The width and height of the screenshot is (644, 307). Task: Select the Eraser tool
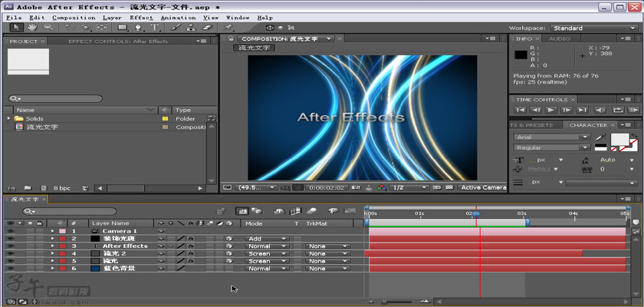tap(207, 28)
